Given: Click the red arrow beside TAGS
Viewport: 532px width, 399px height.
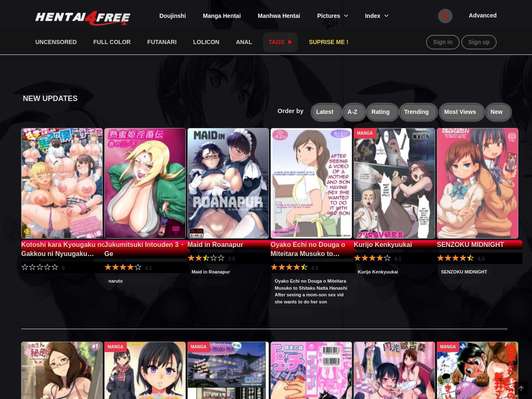Looking at the screenshot, I should (290, 42).
